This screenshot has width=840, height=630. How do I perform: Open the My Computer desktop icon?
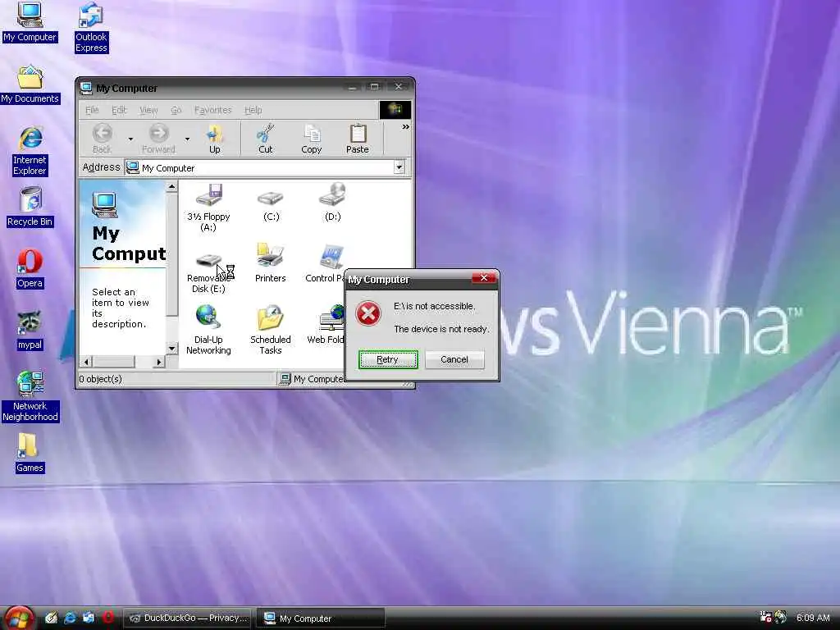[x=30, y=22]
